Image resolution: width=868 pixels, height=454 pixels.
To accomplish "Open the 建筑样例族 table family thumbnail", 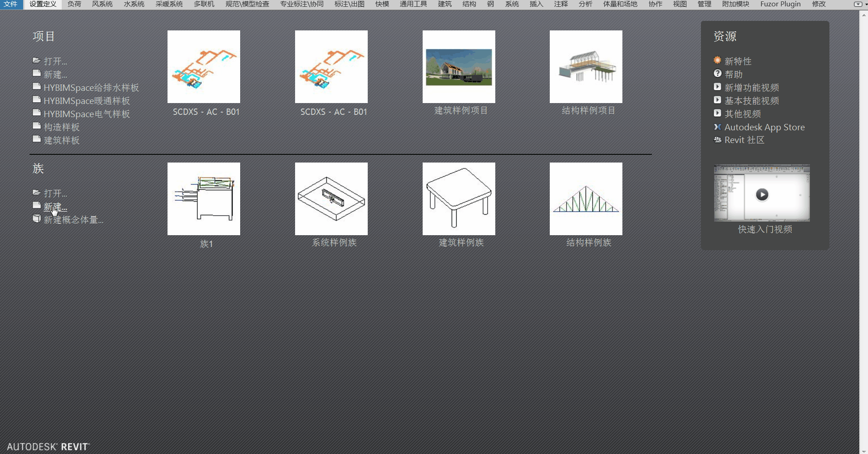I will [x=459, y=199].
